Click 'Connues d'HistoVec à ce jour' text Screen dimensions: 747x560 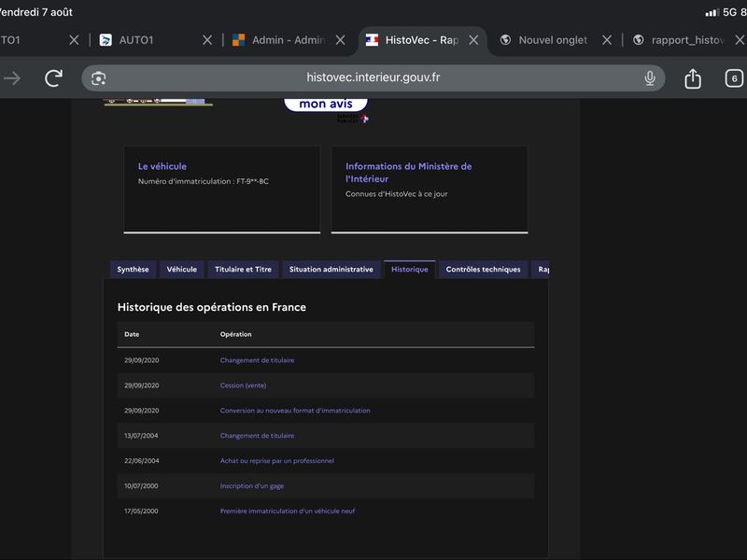(396, 194)
